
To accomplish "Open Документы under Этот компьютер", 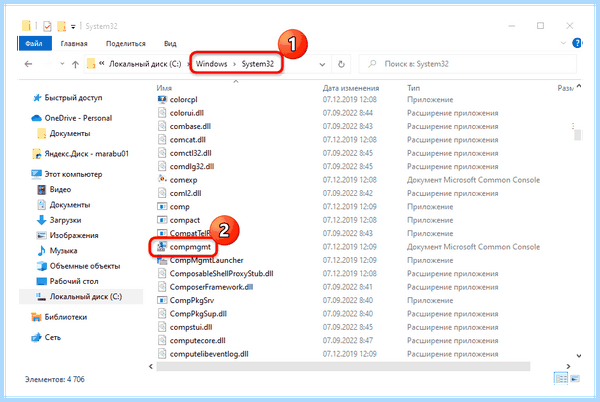I will click(70, 205).
